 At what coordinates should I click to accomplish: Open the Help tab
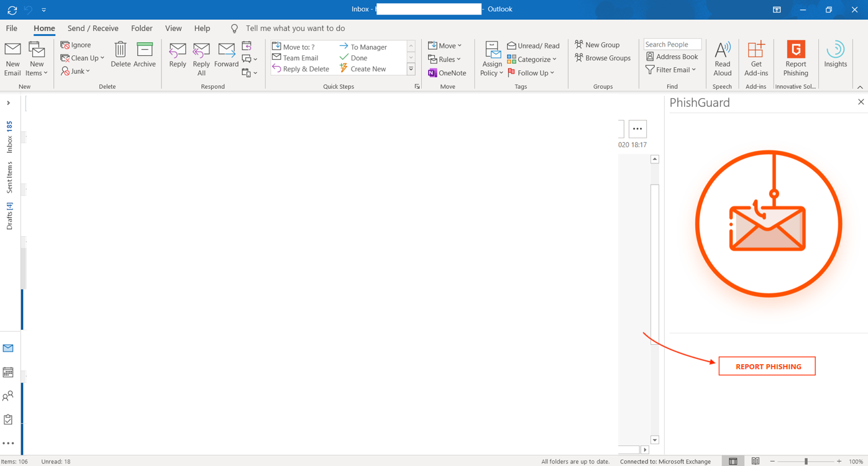[x=202, y=29]
